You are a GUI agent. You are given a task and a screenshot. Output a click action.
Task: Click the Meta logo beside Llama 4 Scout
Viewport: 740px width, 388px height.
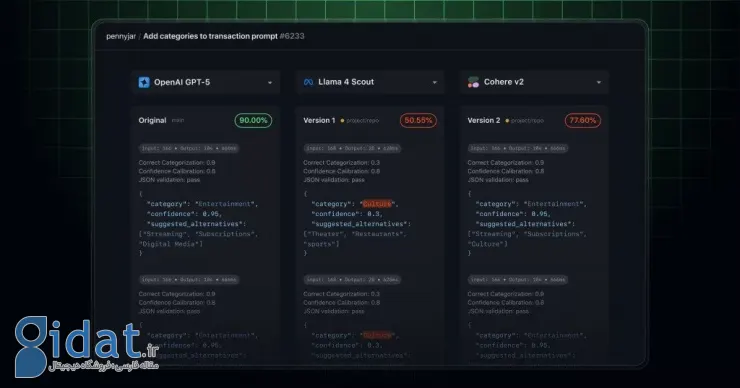tap(308, 82)
